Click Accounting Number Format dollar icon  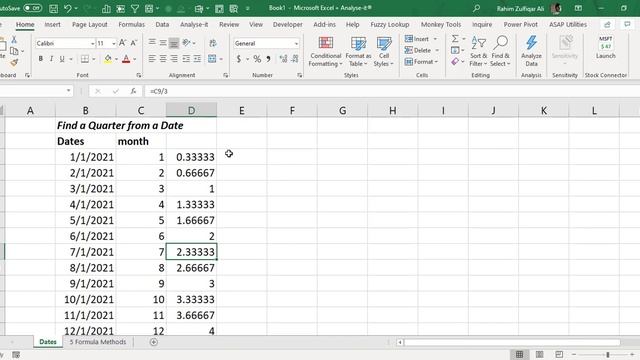239,59
